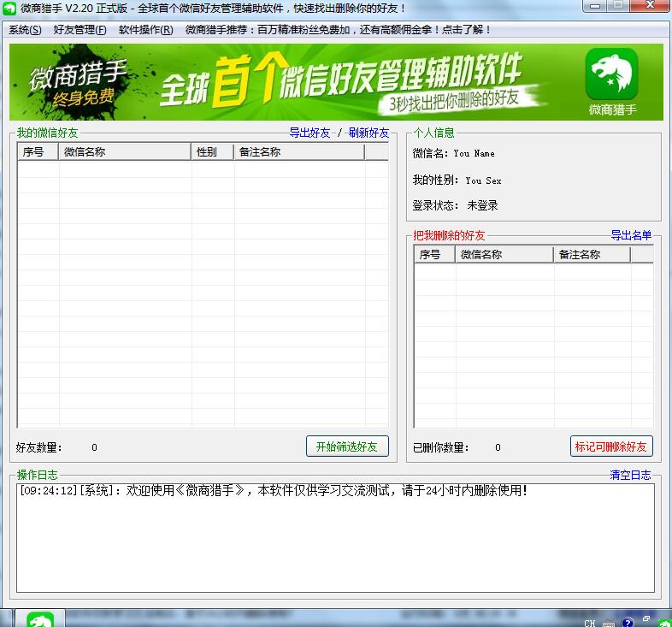
Task: Click 导出好友 link
Action: [309, 133]
